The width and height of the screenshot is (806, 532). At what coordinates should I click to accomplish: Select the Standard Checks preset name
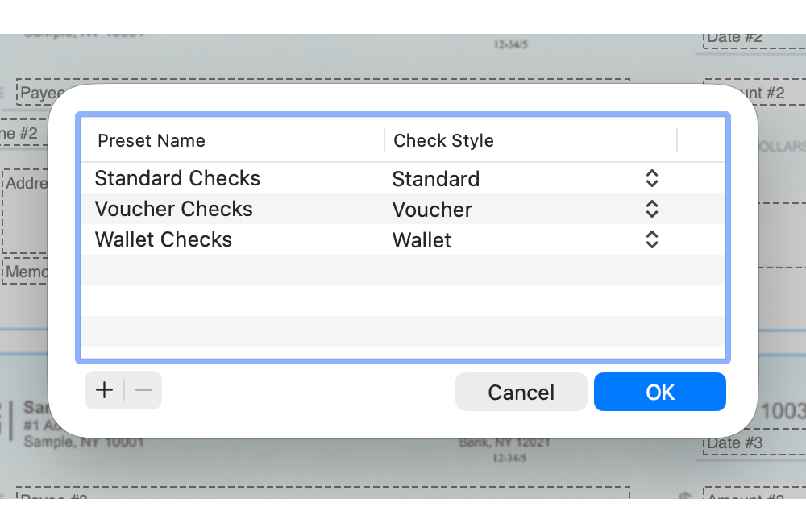177,179
